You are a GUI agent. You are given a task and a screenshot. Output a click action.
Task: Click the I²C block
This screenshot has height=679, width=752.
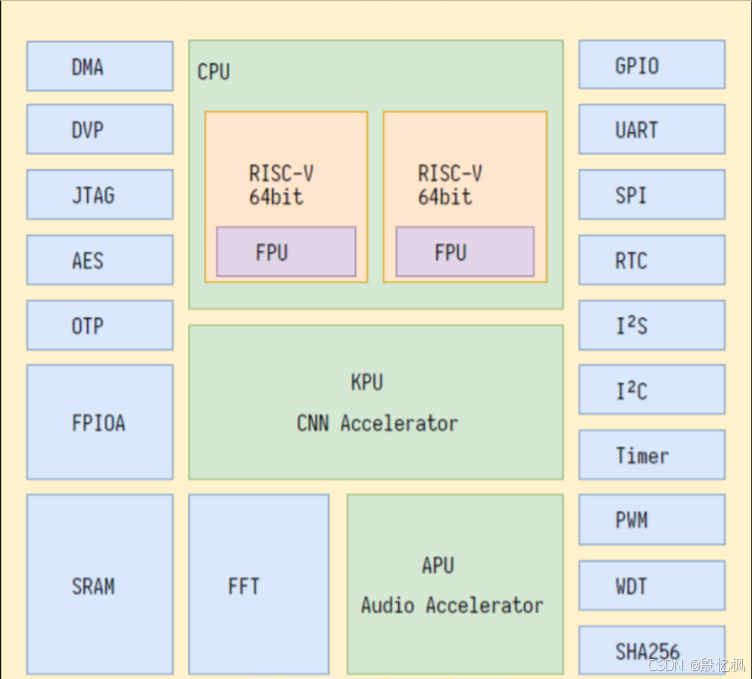(x=652, y=390)
